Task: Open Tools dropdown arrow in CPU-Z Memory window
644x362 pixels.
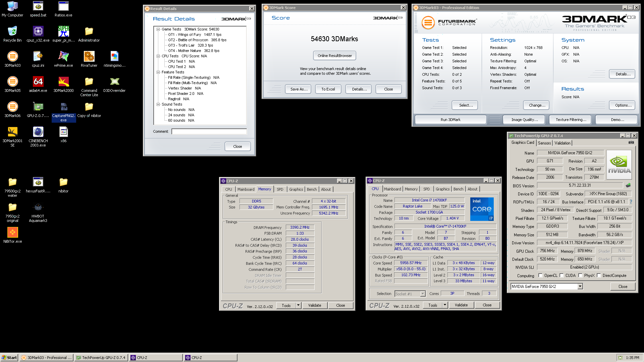Action: click(x=298, y=305)
